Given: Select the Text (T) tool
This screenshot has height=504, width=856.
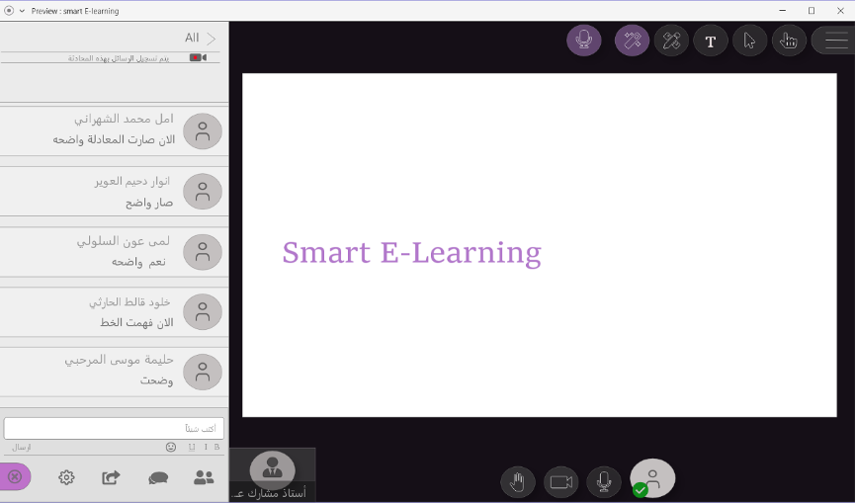Looking at the screenshot, I should pos(711,41).
